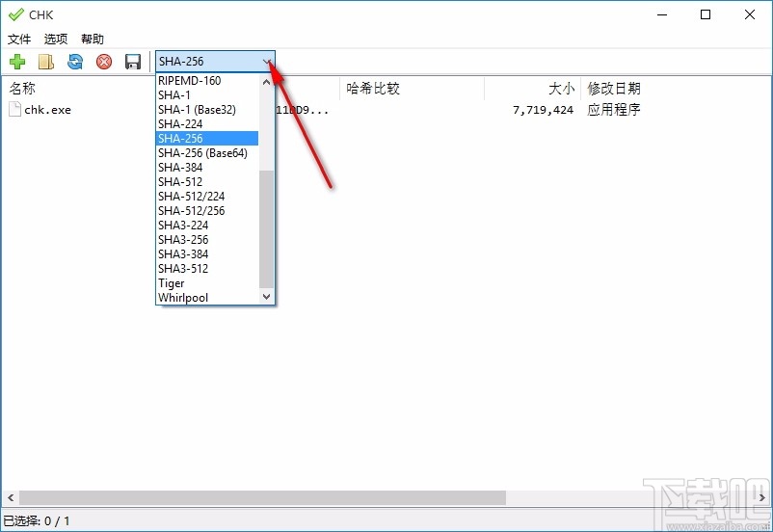Image resolution: width=773 pixels, height=532 pixels.
Task: Sort by the 哈希比较 column header
Action: pos(413,89)
